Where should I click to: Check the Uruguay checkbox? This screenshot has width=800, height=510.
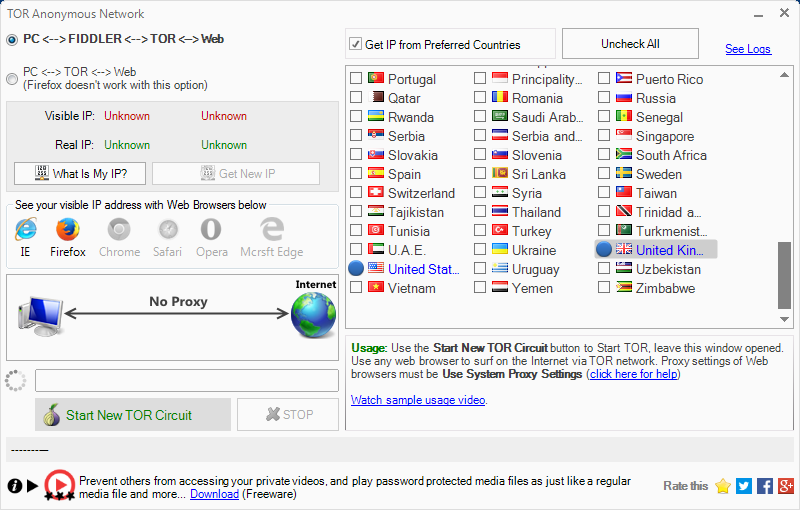tap(480, 269)
